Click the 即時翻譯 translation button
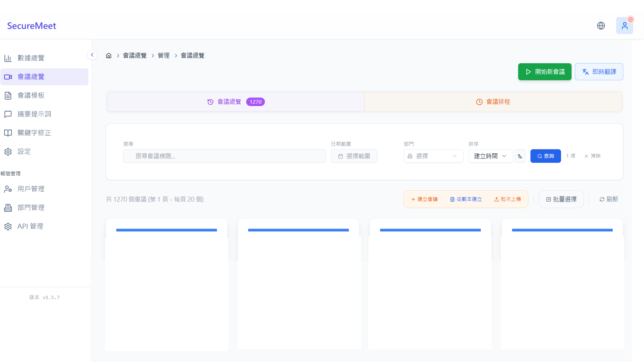The image size is (644, 362). [599, 72]
